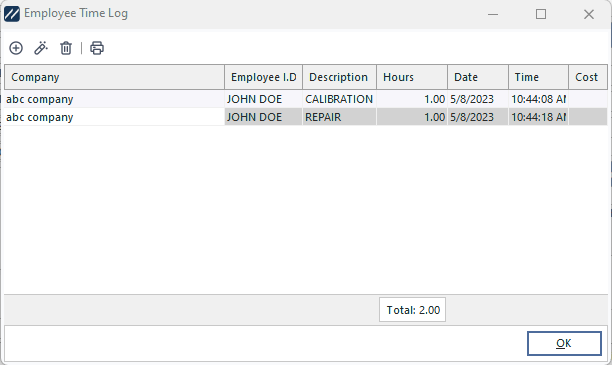Sort by the Company column header
Image resolution: width=612 pixels, height=365 pixels.
click(114, 77)
